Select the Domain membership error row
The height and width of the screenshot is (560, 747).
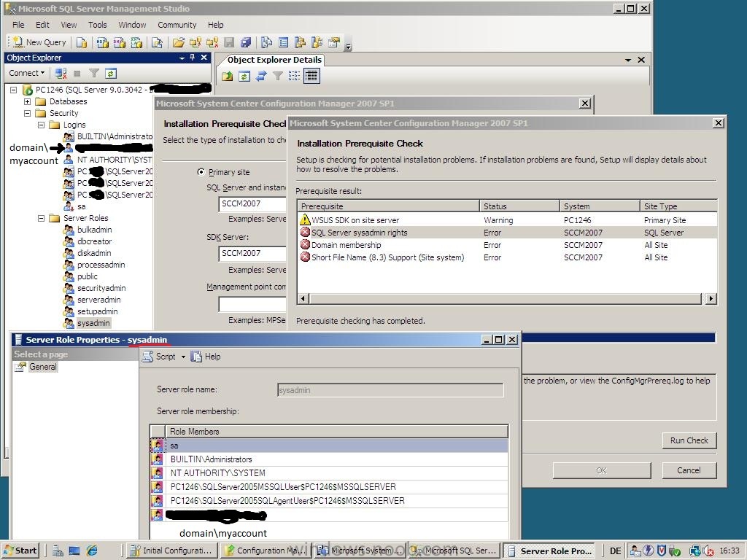pyautogui.click(x=507, y=245)
